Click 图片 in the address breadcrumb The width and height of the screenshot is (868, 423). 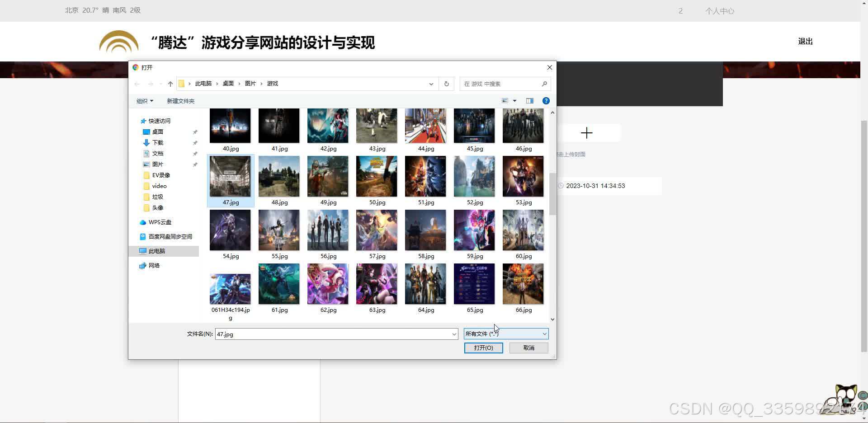tap(250, 84)
